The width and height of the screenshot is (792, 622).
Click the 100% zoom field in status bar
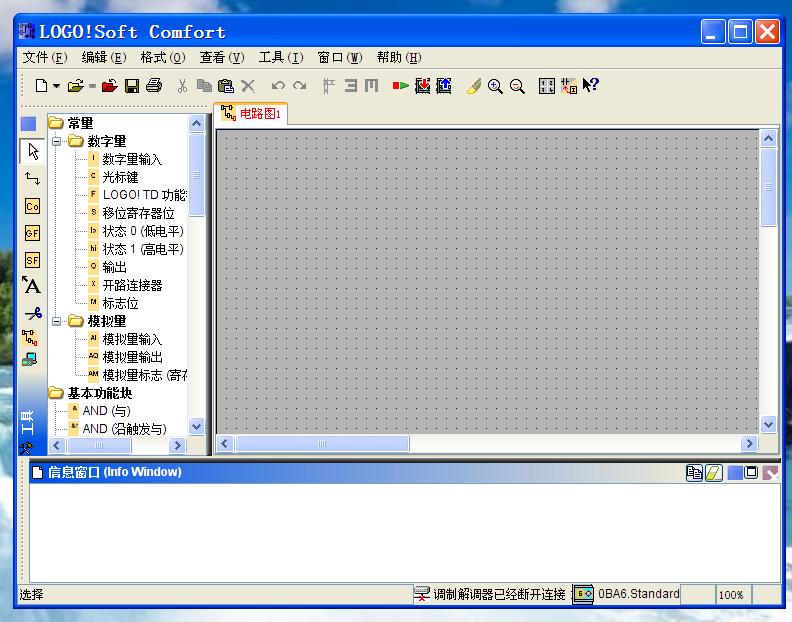tap(731, 595)
